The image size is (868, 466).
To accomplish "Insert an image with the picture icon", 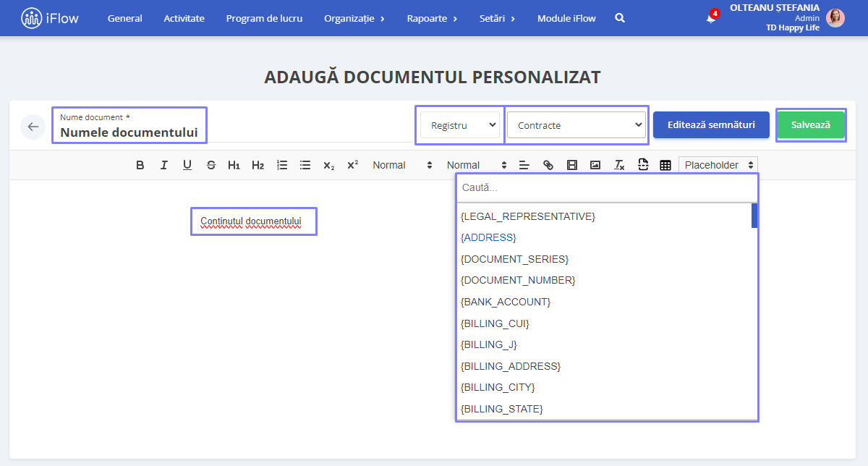I will 595,165.
